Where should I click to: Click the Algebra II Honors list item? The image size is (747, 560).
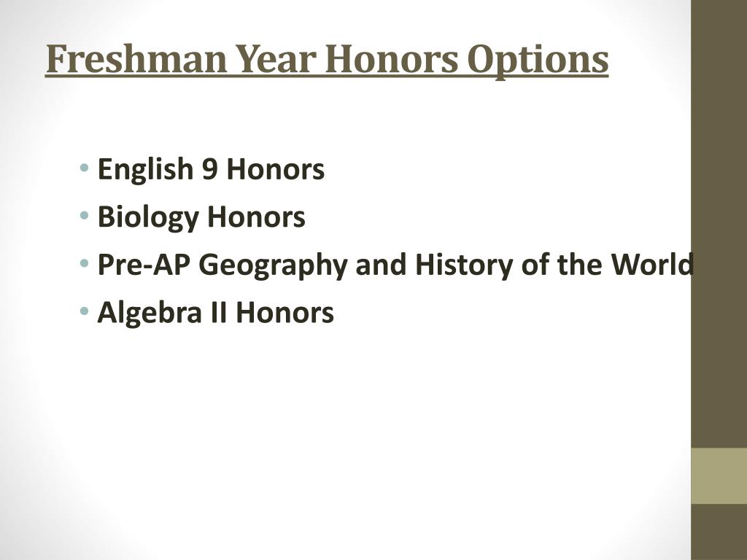click(215, 313)
